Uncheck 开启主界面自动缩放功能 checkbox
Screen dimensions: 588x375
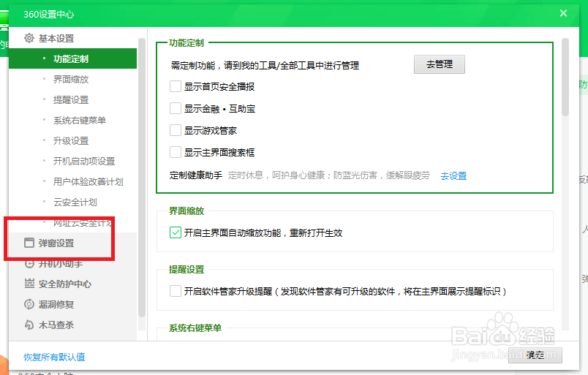coord(175,232)
